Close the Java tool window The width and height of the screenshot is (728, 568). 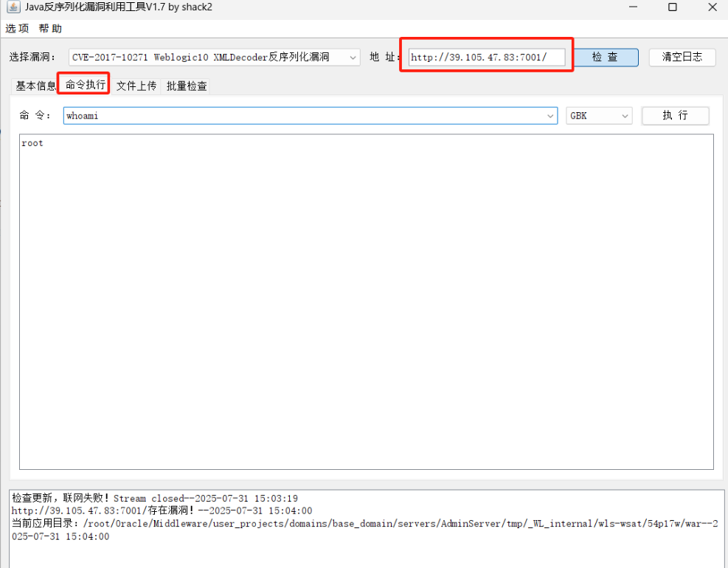click(713, 7)
